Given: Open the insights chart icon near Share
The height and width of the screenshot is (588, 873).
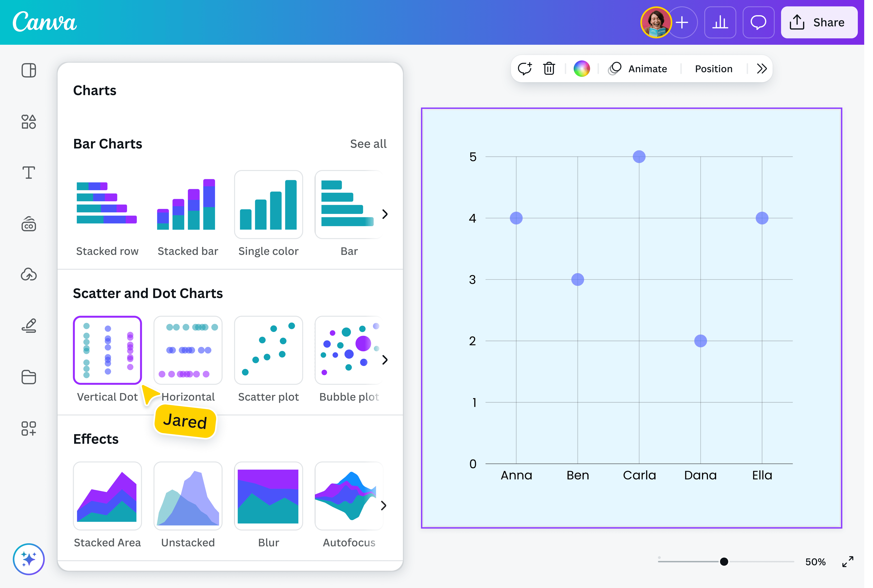Looking at the screenshot, I should click(721, 23).
